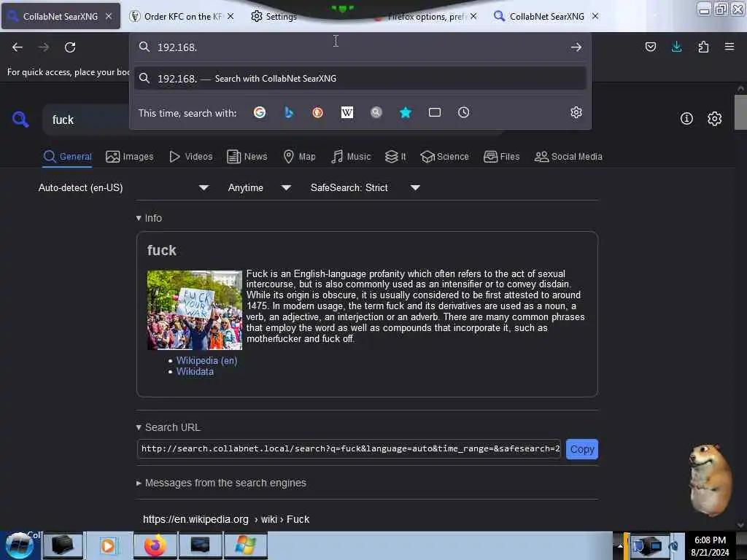The width and height of the screenshot is (747, 560).
Task: Open the SearXNG About info icon
Action: pos(686,119)
